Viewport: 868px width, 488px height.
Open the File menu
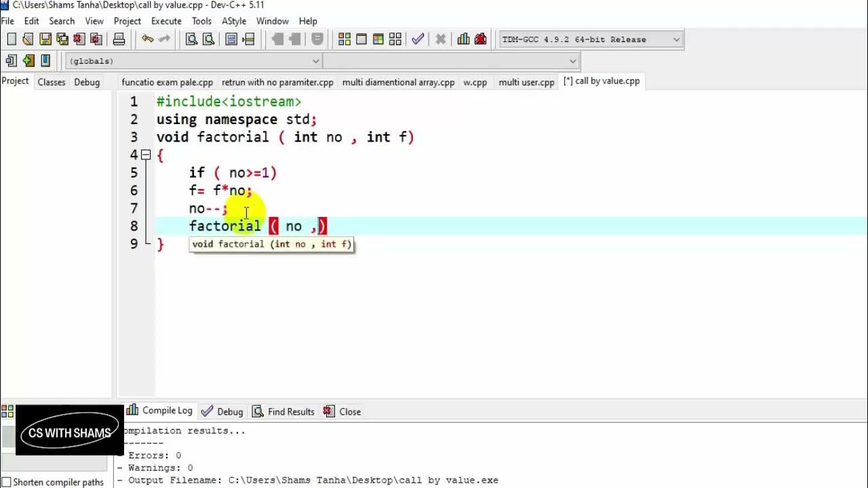click(x=7, y=21)
